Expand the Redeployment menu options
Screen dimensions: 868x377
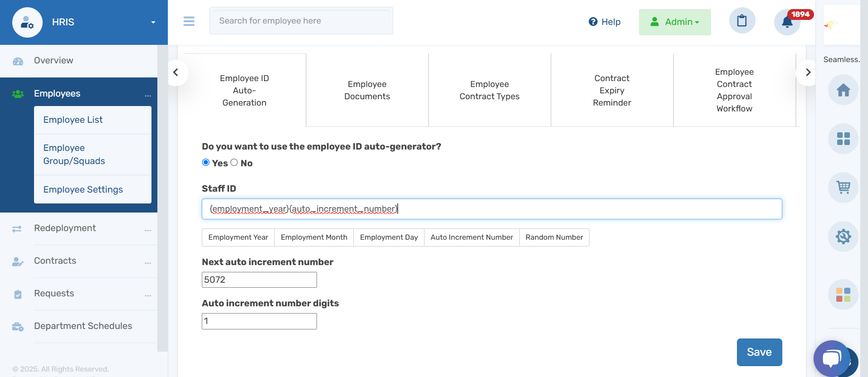[147, 229]
